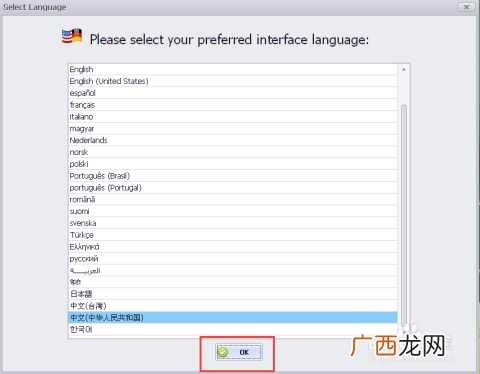
Task: Pick français as interface language
Action: (x=233, y=105)
